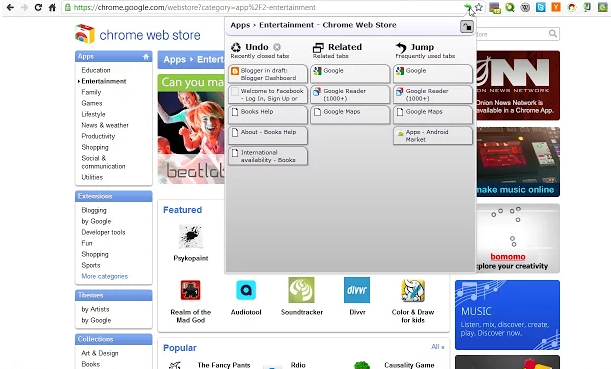The image size is (611, 369).
Task: Jump to Apps - Android Market tab
Action: (433, 136)
